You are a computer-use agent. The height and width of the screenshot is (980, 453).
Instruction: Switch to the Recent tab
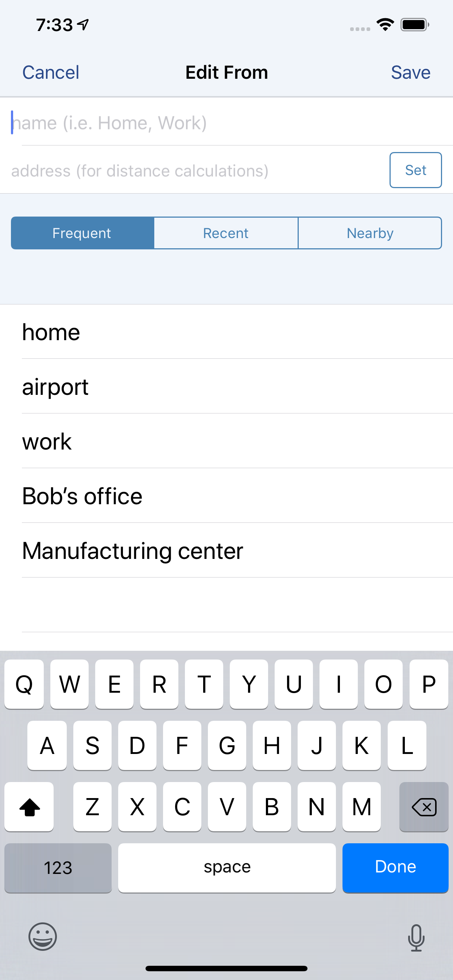[x=226, y=233]
